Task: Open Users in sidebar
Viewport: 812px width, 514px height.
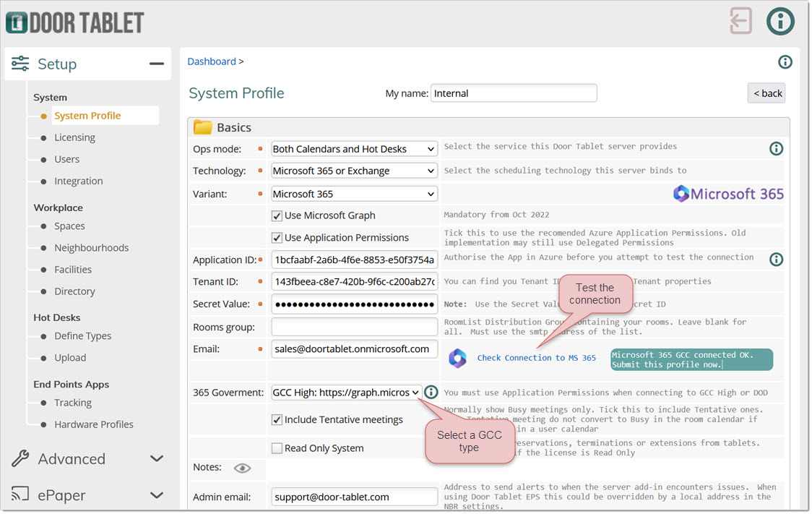Action: click(x=66, y=159)
